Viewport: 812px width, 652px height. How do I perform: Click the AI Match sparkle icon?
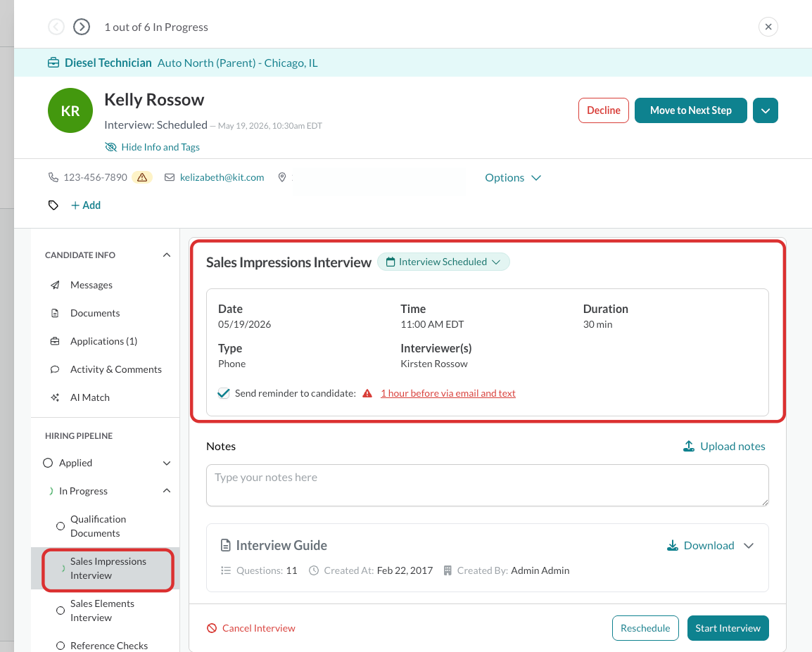pos(55,397)
